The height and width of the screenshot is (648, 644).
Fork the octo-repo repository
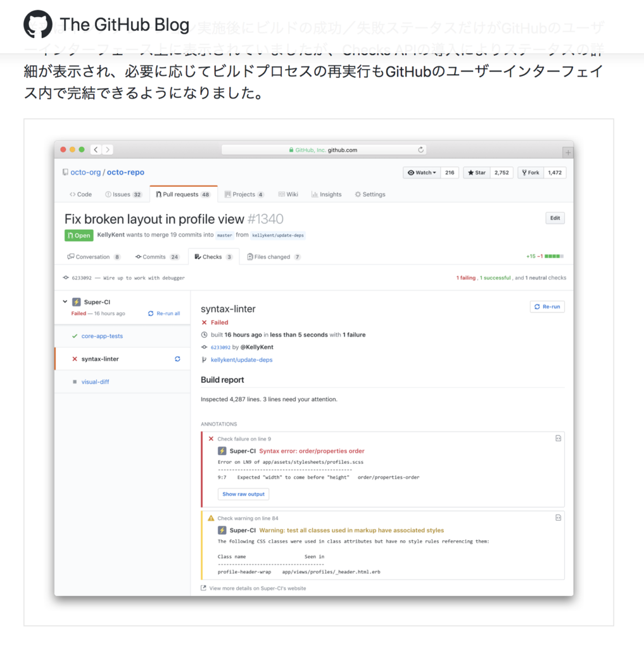[531, 173]
